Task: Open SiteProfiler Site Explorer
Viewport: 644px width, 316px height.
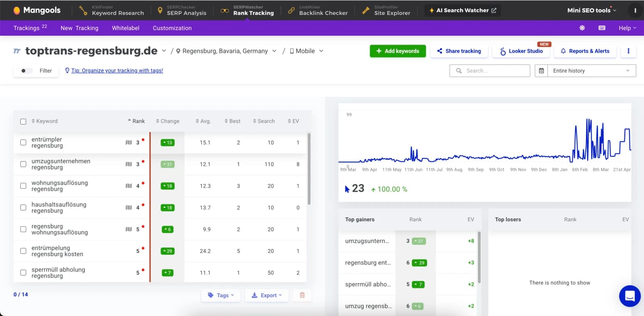Action: (x=386, y=10)
